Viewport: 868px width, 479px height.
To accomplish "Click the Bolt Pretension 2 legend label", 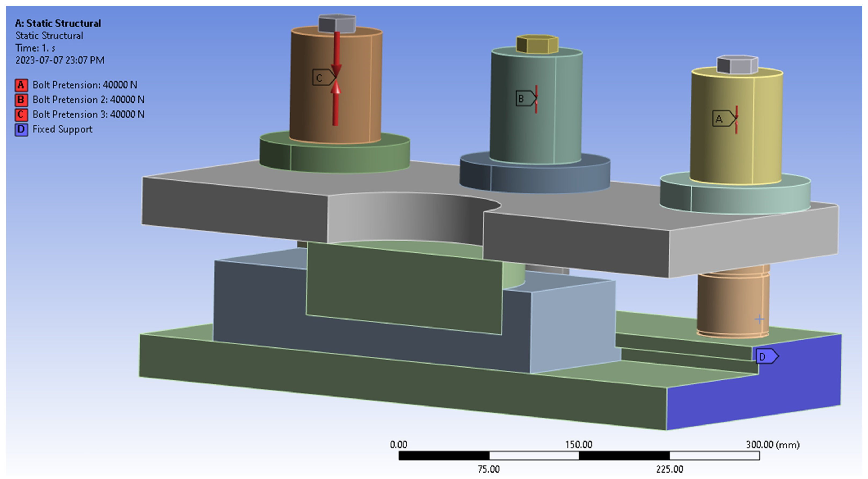I will (88, 100).
